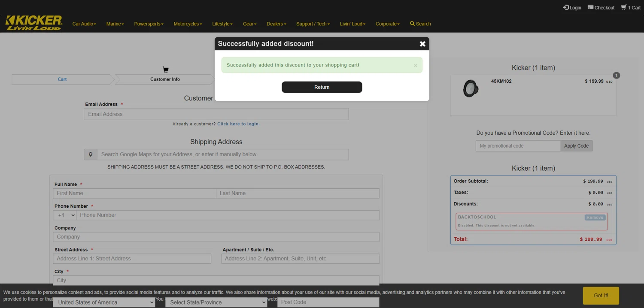Expand the Corporate dropdown menu

click(x=387, y=24)
